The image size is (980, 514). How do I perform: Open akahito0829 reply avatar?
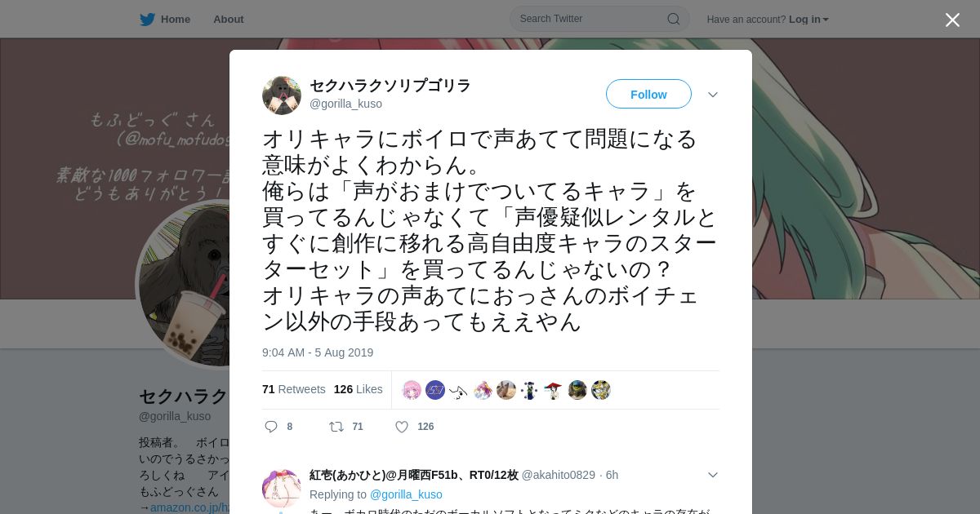point(282,489)
